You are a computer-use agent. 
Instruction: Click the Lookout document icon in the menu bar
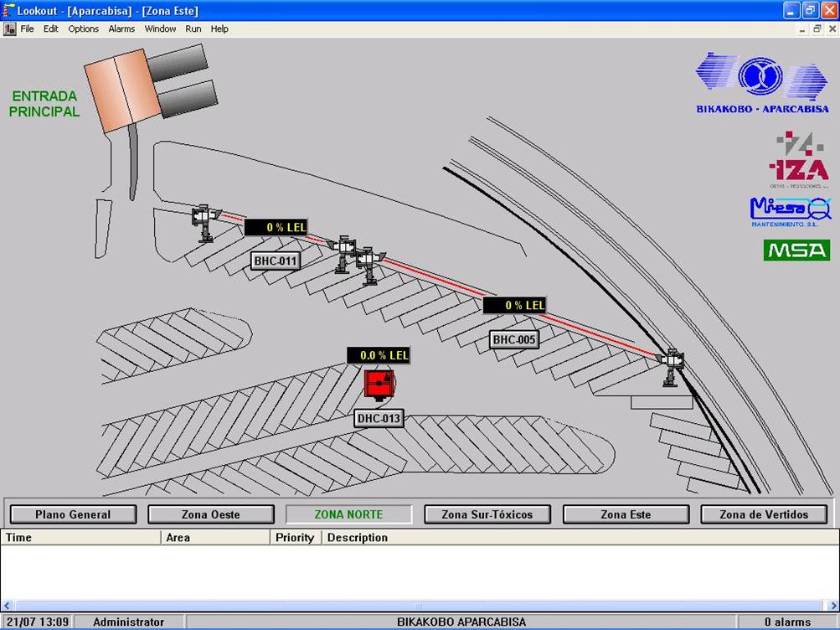10,29
